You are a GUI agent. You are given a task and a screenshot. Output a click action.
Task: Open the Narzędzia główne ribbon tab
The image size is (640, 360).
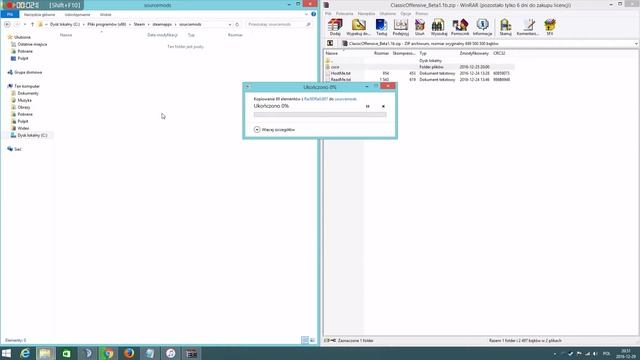(39, 14)
